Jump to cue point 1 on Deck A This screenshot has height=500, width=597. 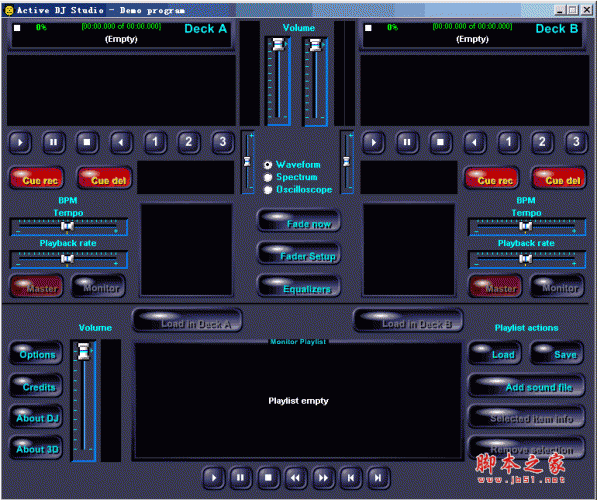[155, 142]
